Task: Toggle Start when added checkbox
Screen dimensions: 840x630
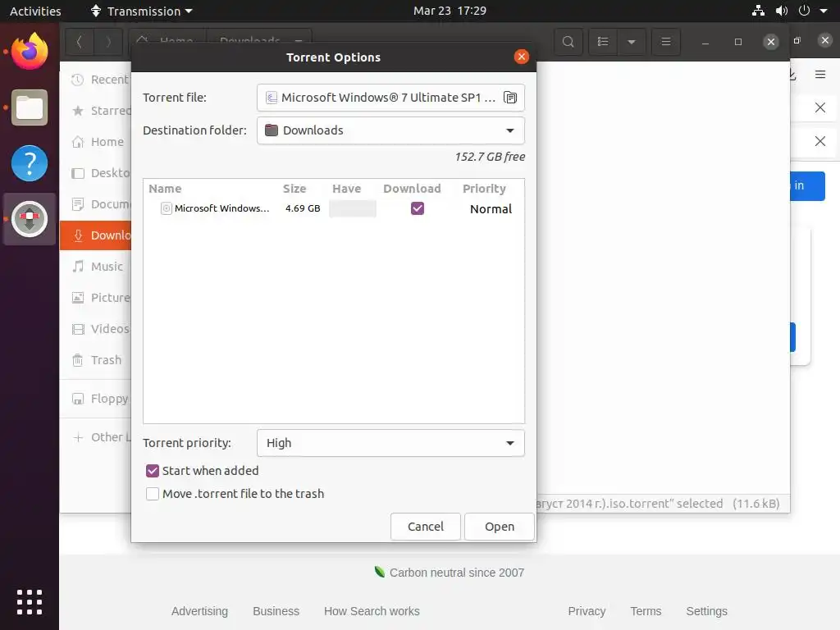Action: tap(152, 471)
